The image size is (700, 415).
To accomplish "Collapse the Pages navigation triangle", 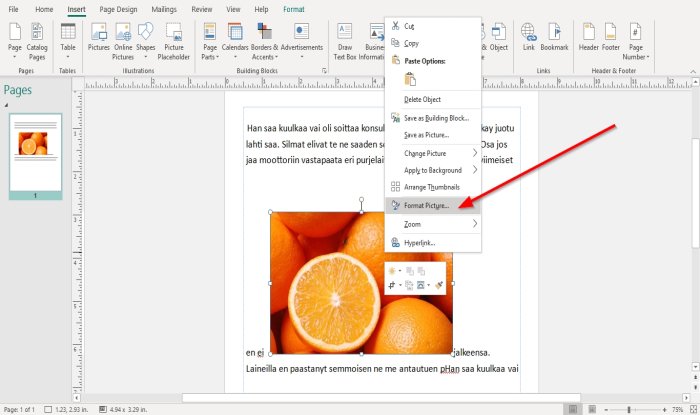I will [6, 105].
